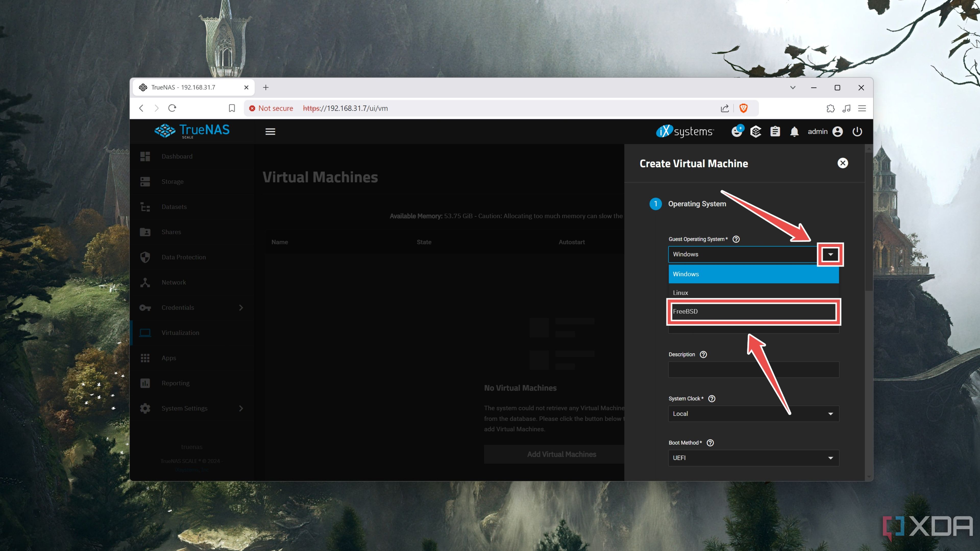The image size is (980, 551).
Task: Click the Description input field
Action: 754,370
